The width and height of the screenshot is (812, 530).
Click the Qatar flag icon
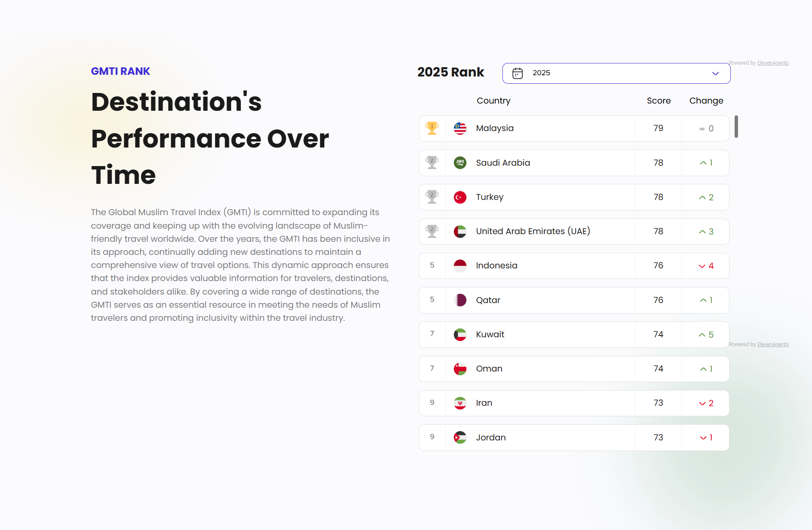pyautogui.click(x=460, y=300)
